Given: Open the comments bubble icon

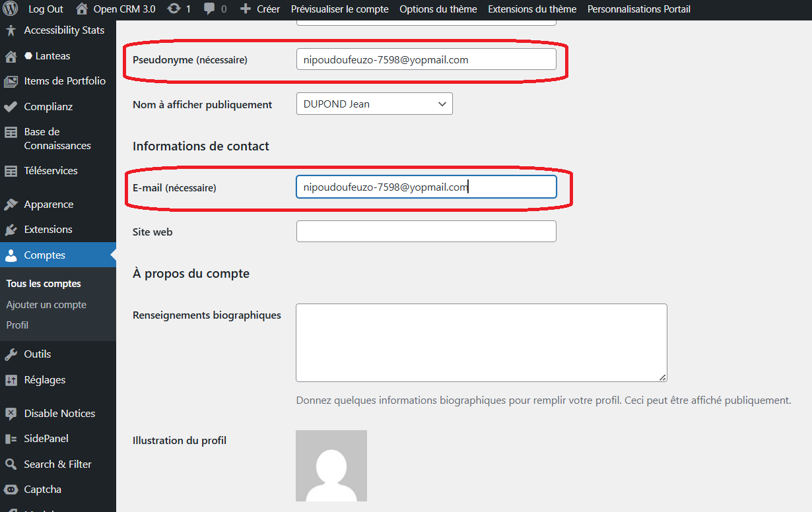Looking at the screenshot, I should [x=209, y=9].
